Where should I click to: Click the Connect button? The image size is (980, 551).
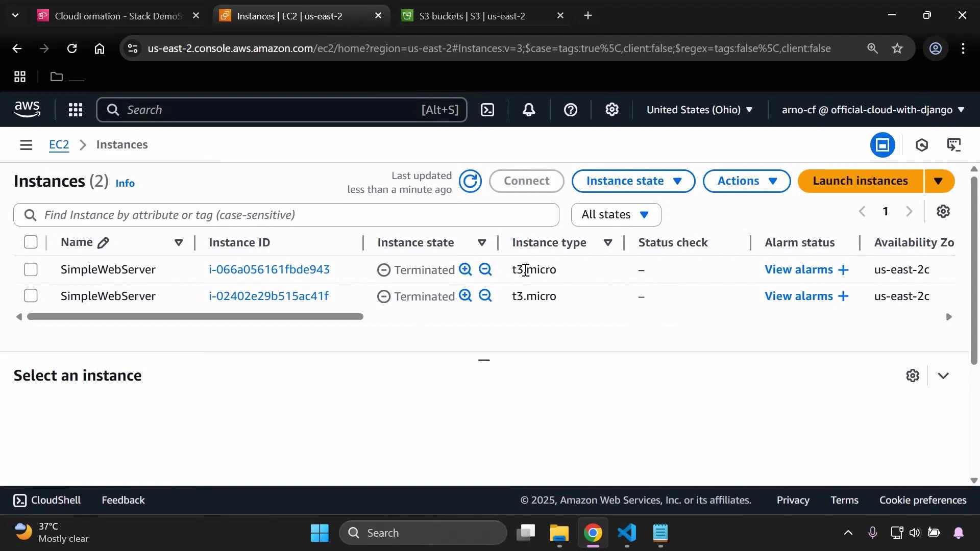tap(527, 181)
